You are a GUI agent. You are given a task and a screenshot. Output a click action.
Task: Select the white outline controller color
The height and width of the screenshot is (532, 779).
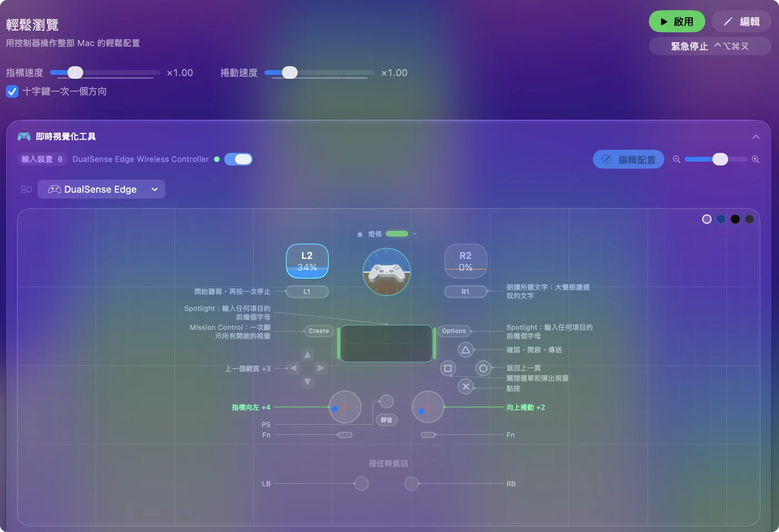click(707, 219)
